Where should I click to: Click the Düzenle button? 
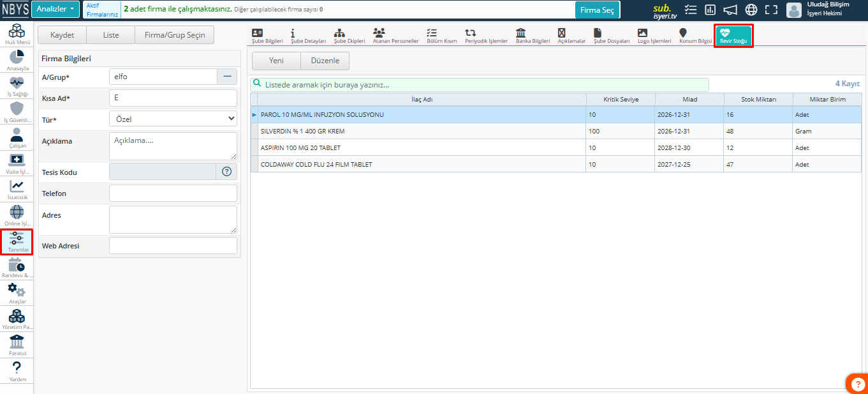325,61
